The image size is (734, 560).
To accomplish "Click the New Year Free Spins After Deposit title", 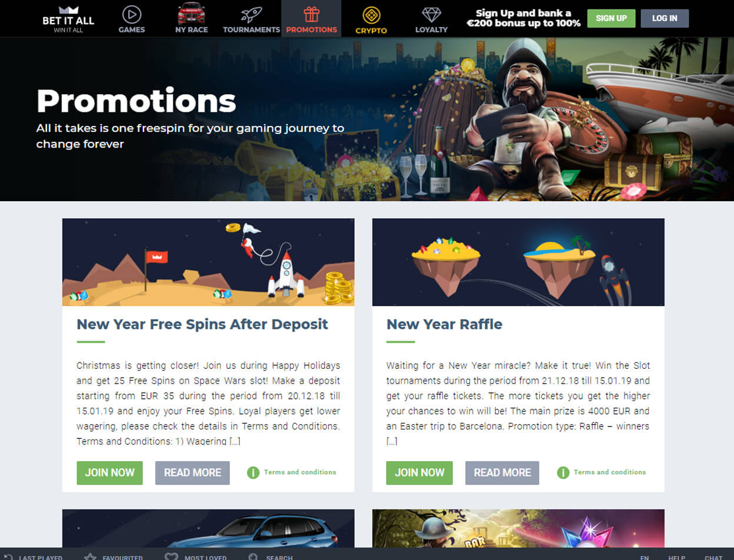I will coord(202,324).
